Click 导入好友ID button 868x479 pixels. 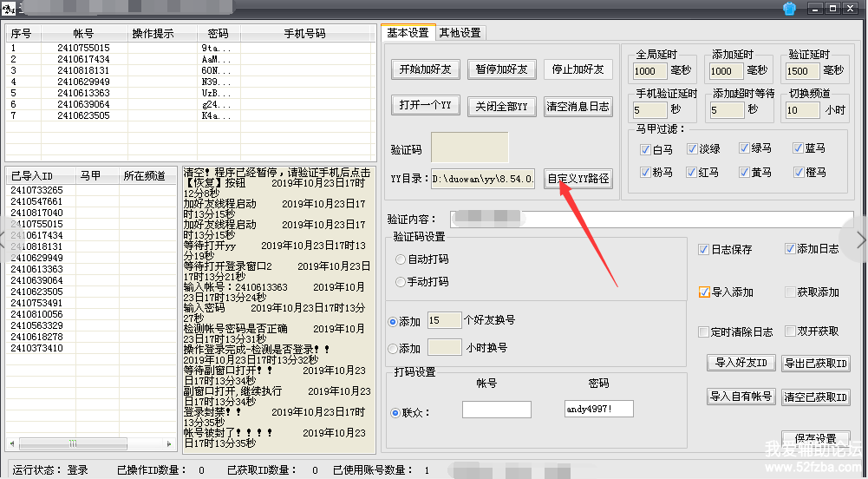(x=741, y=363)
